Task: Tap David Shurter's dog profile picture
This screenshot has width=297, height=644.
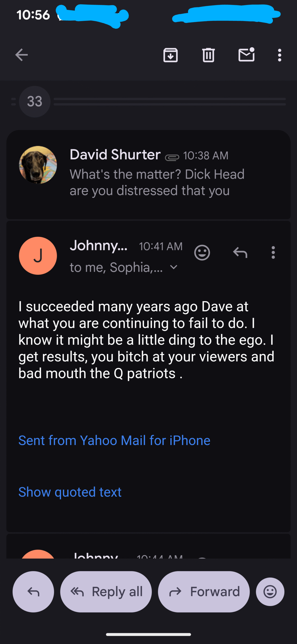Action: [38, 165]
